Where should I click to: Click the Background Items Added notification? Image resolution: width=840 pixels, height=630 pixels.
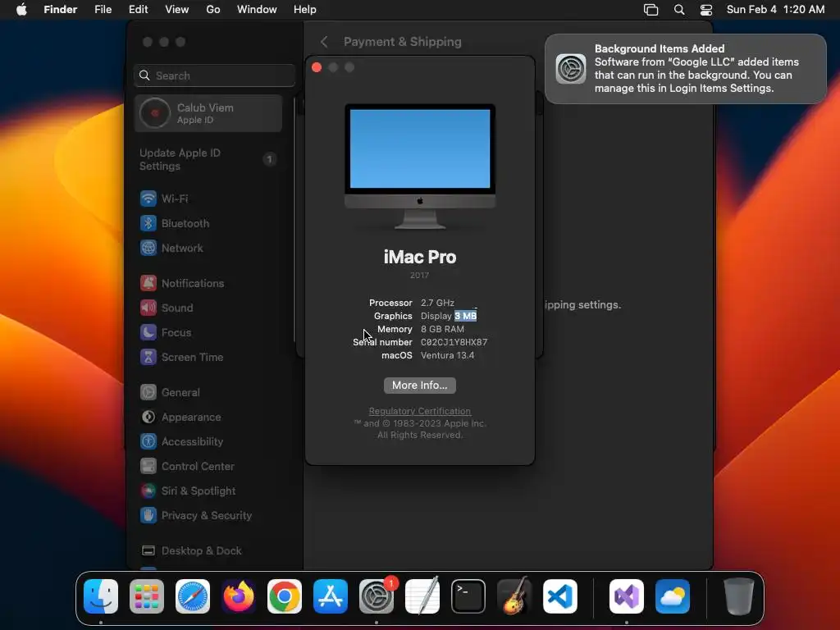click(685, 69)
